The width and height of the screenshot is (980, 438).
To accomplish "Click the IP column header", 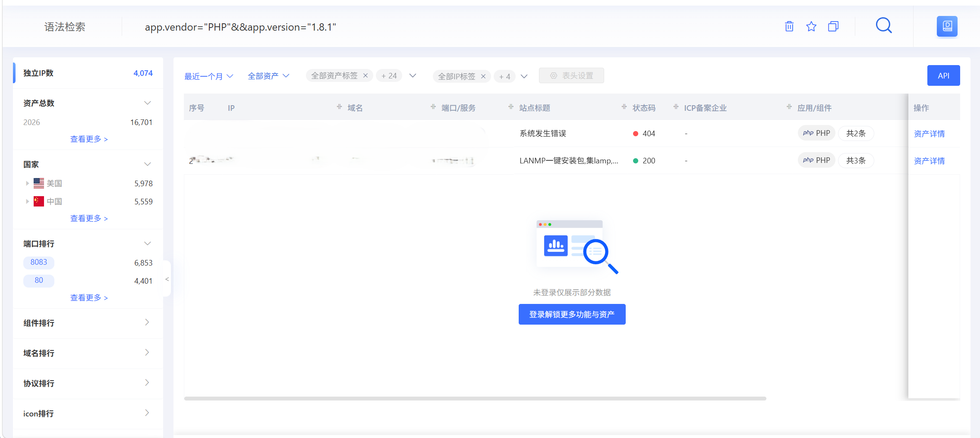I will (x=231, y=108).
